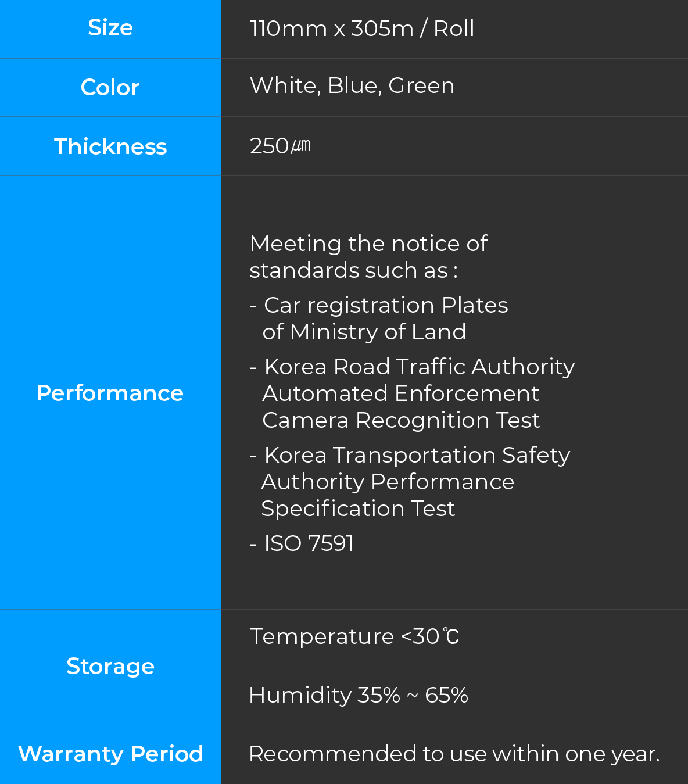Select the White, Blue, Green text
Viewport: 688px width, 784px height.
[352, 85]
